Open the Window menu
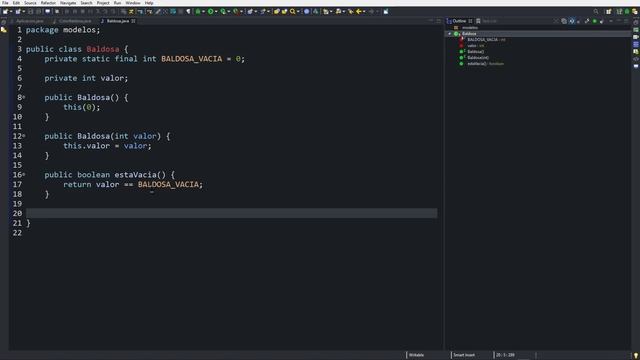The height and width of the screenshot is (360, 640). click(x=133, y=3)
